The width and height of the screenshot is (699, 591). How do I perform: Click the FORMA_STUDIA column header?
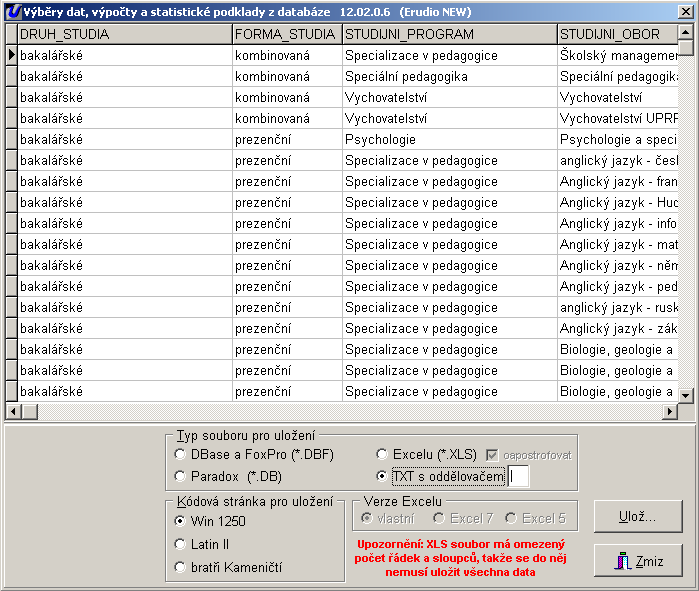point(286,34)
